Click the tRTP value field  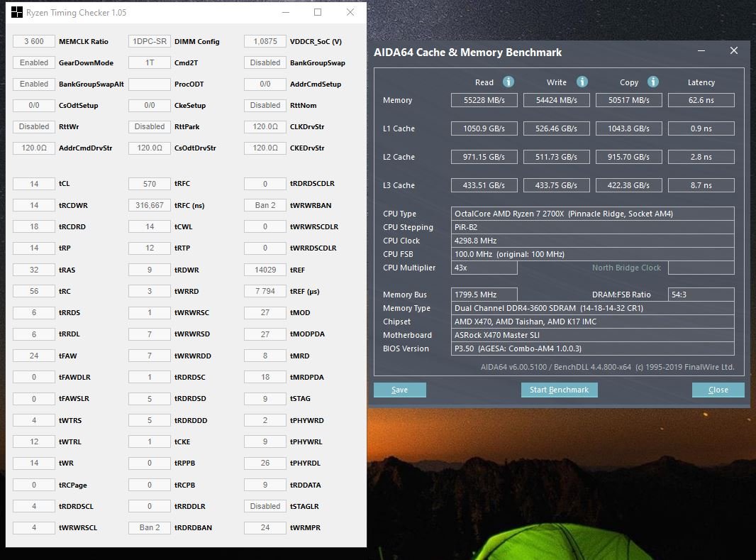[150, 248]
